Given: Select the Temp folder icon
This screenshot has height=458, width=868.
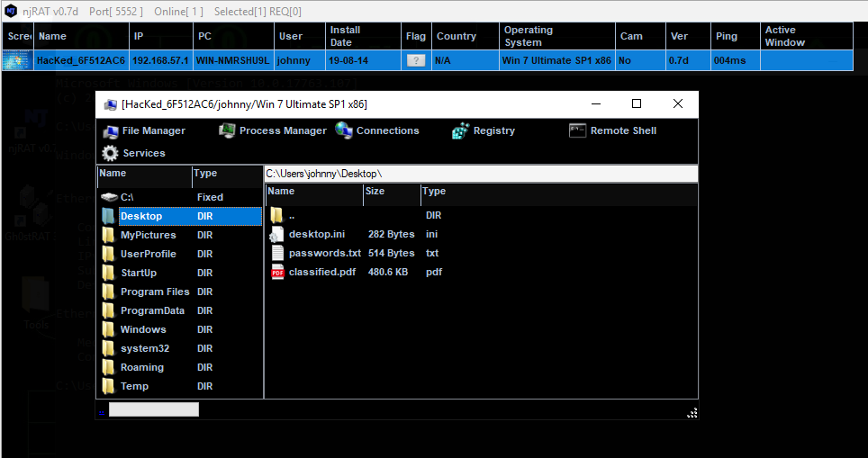Looking at the screenshot, I should [x=108, y=386].
